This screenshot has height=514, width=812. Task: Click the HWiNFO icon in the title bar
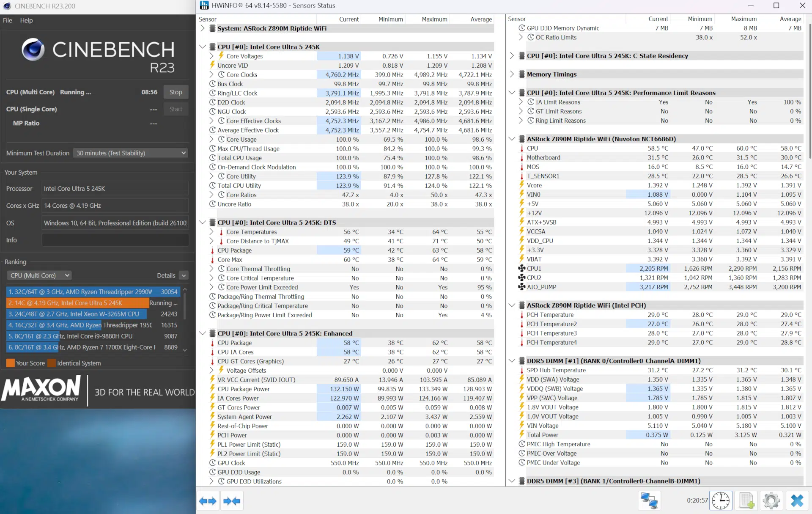pyautogui.click(x=204, y=5)
